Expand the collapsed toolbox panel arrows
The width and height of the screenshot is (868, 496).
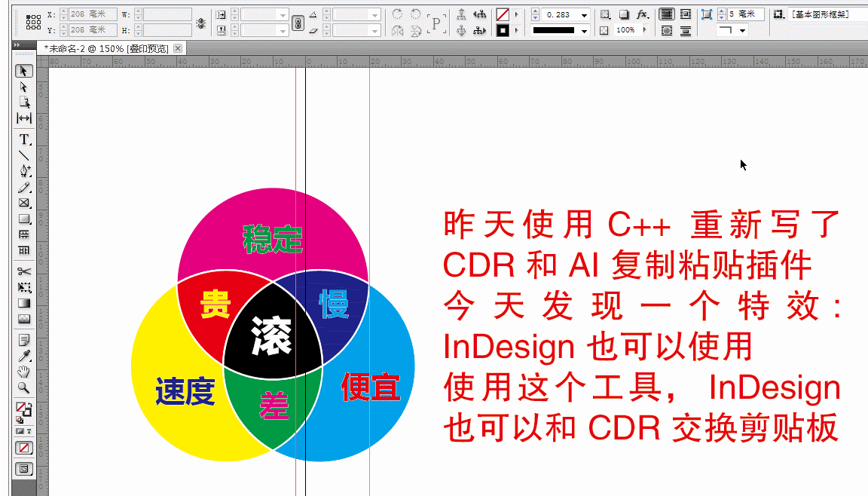(17, 44)
